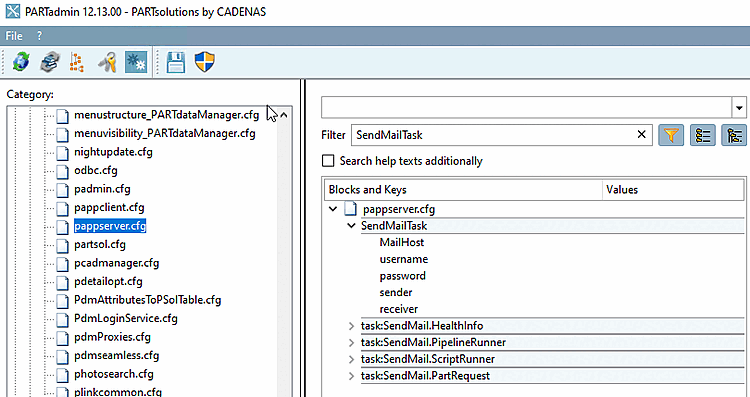
Task: Select PdmAttributesToPSolTable.cfg in tree
Action: (x=147, y=300)
